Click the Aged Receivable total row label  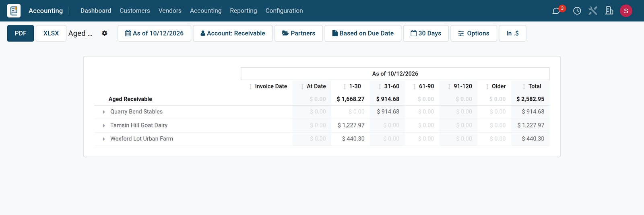[x=130, y=99]
